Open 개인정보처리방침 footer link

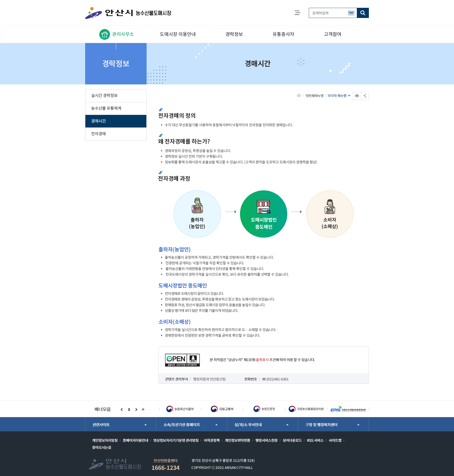105,441
